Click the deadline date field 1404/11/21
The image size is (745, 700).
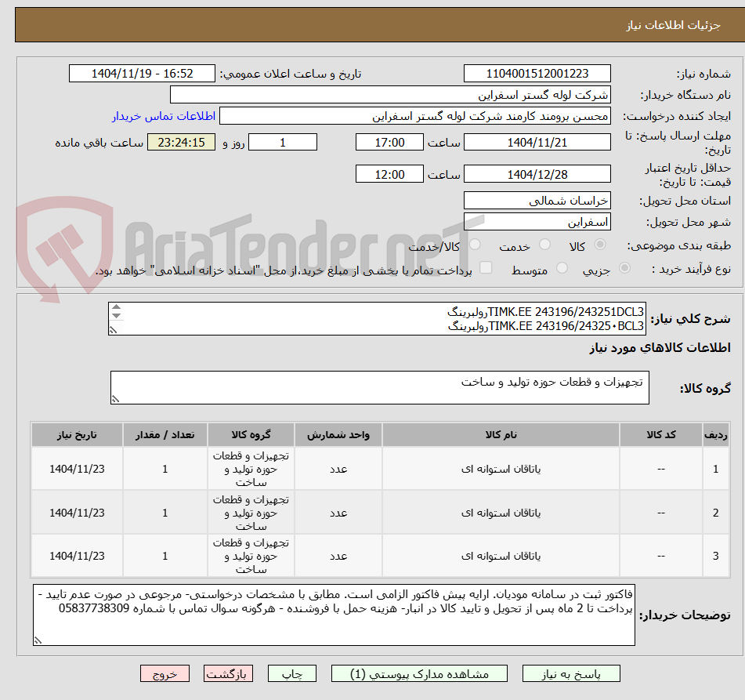coord(537,142)
